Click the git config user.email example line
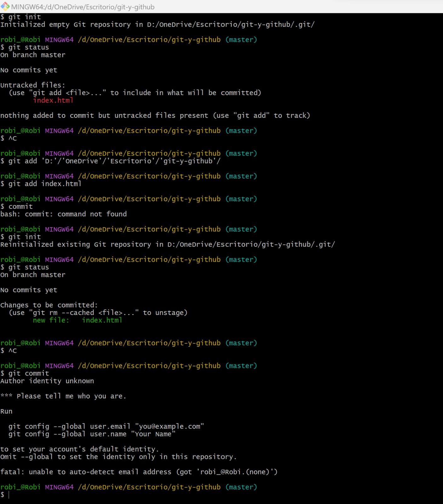Viewport: 443px width, 504px height. 106,427
